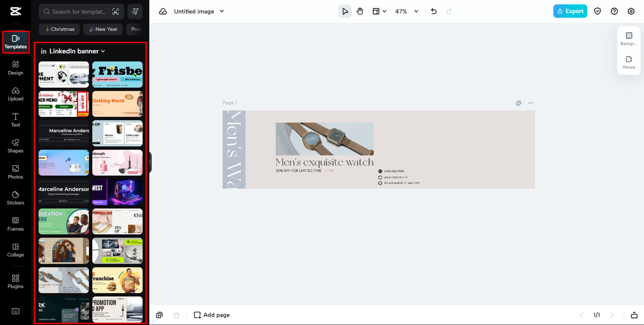Open the Stickers panel

[x=16, y=198]
